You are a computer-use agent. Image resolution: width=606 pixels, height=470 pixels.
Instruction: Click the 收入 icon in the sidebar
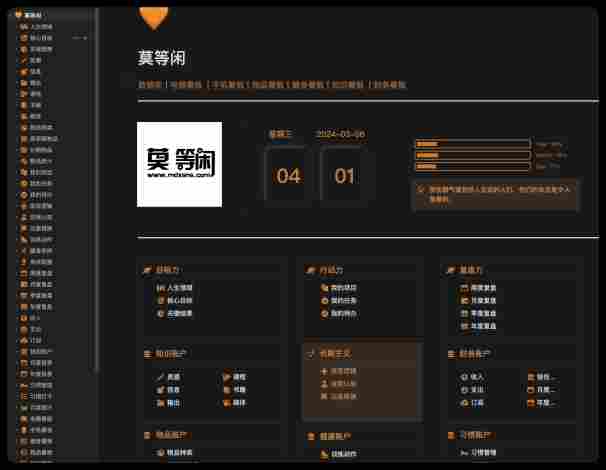click(24, 318)
